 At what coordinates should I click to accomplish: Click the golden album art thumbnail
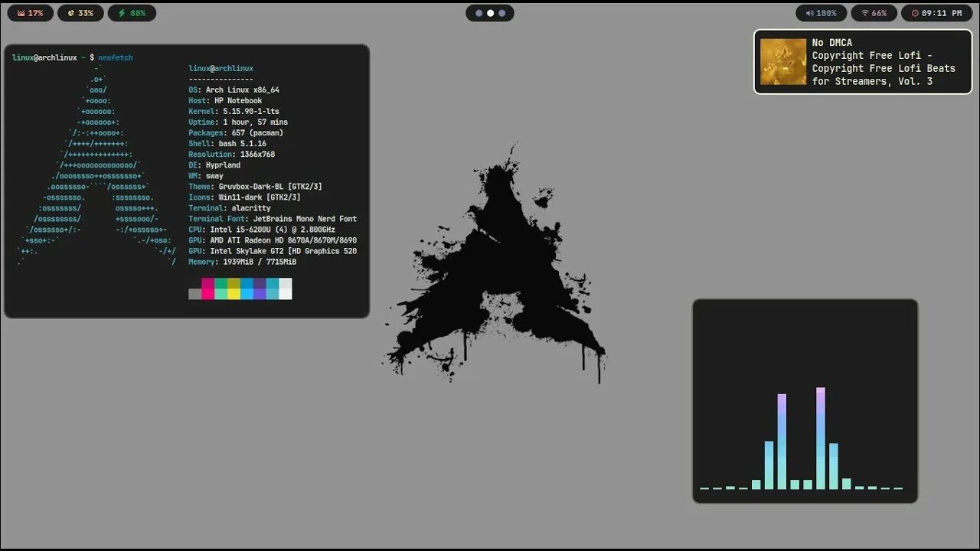(783, 62)
